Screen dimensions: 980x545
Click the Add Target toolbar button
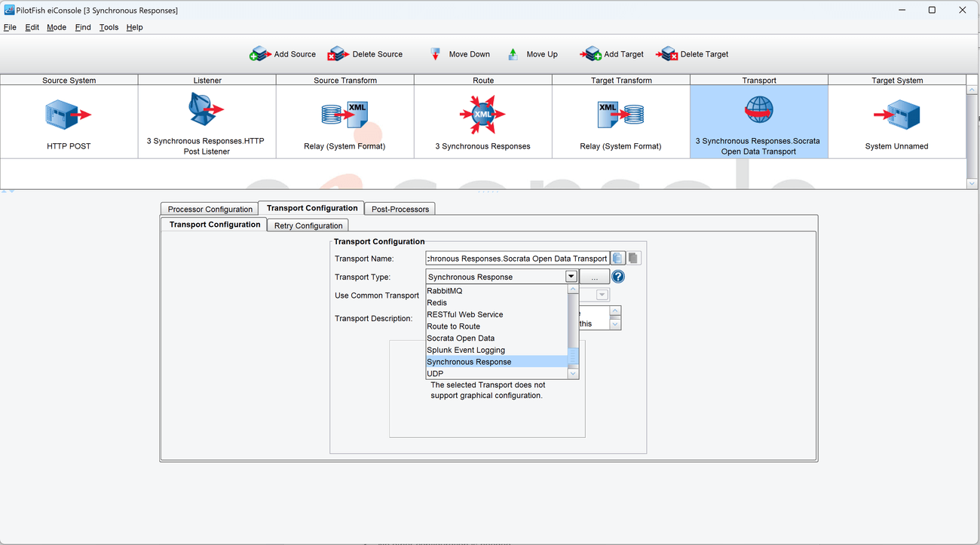611,54
